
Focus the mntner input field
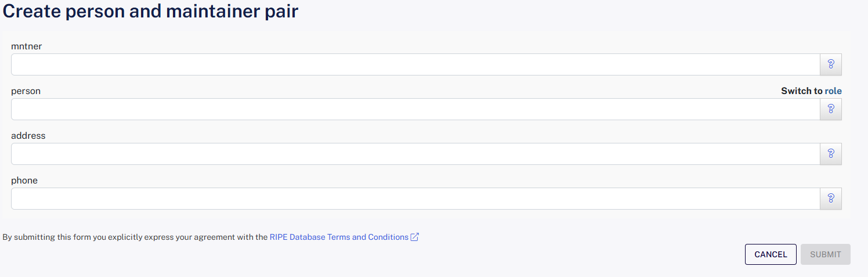click(415, 64)
